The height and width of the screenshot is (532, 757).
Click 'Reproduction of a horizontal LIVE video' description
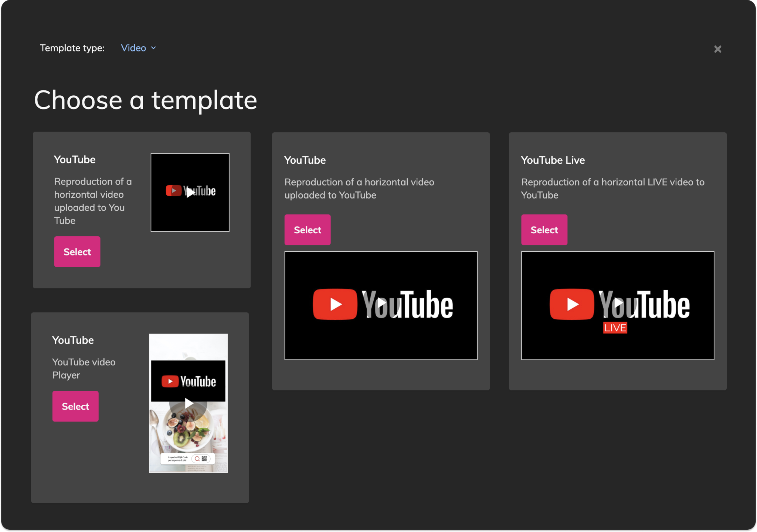point(613,189)
